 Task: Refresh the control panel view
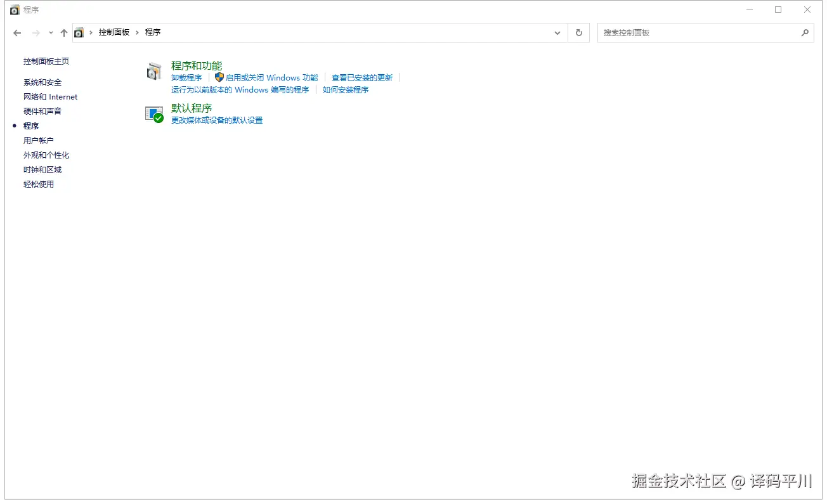coord(578,33)
